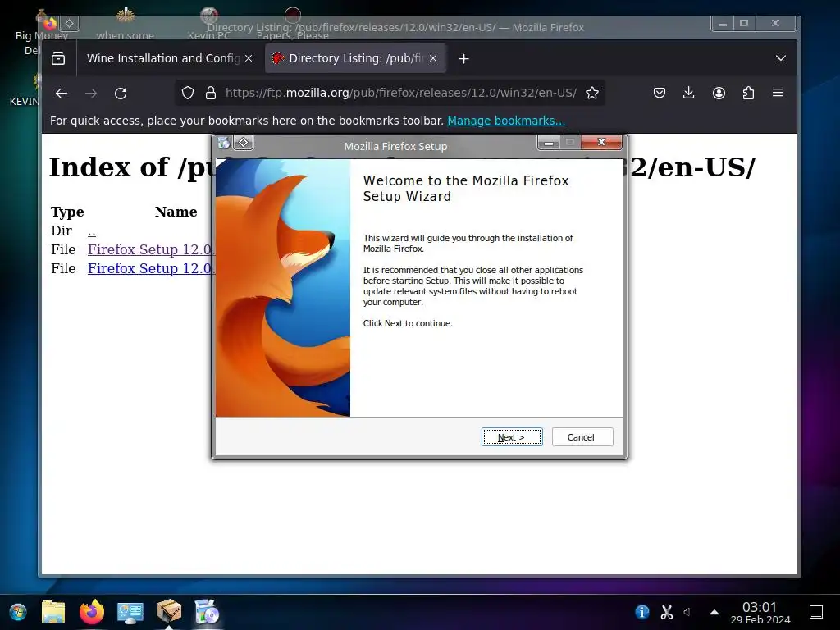This screenshot has width=840, height=630.
Task: Maximize the Mozilla Firefox browser window
Action: [744, 24]
